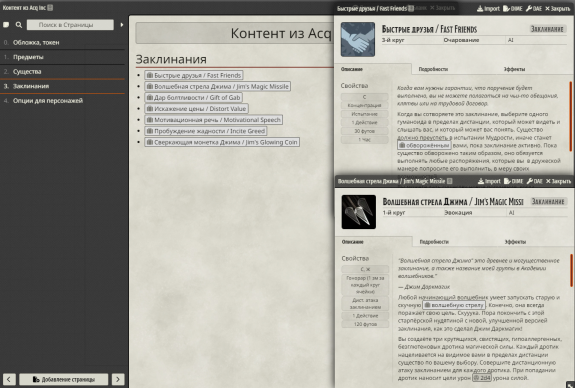Focus the Поиск в Страницы search field

coord(70,25)
